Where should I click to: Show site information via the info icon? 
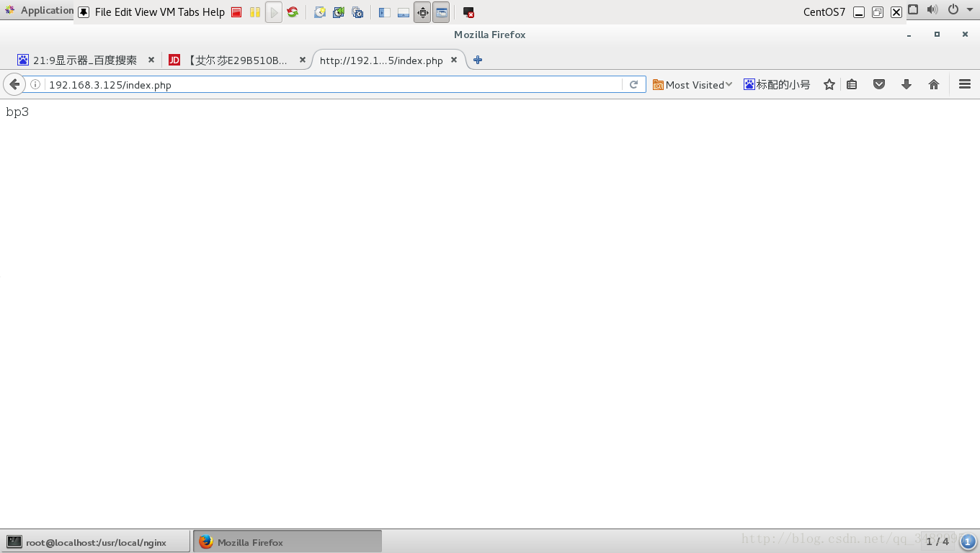(x=35, y=84)
